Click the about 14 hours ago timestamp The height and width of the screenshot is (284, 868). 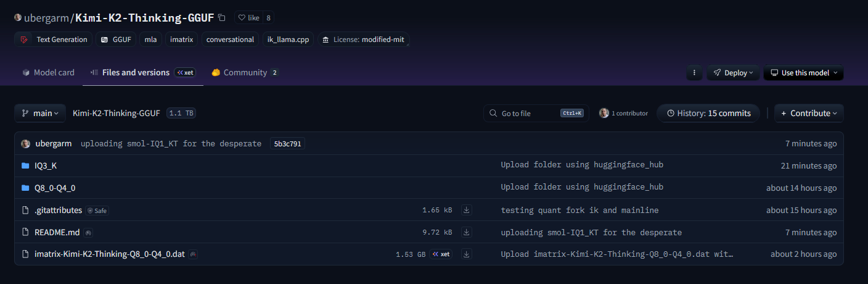tap(801, 188)
